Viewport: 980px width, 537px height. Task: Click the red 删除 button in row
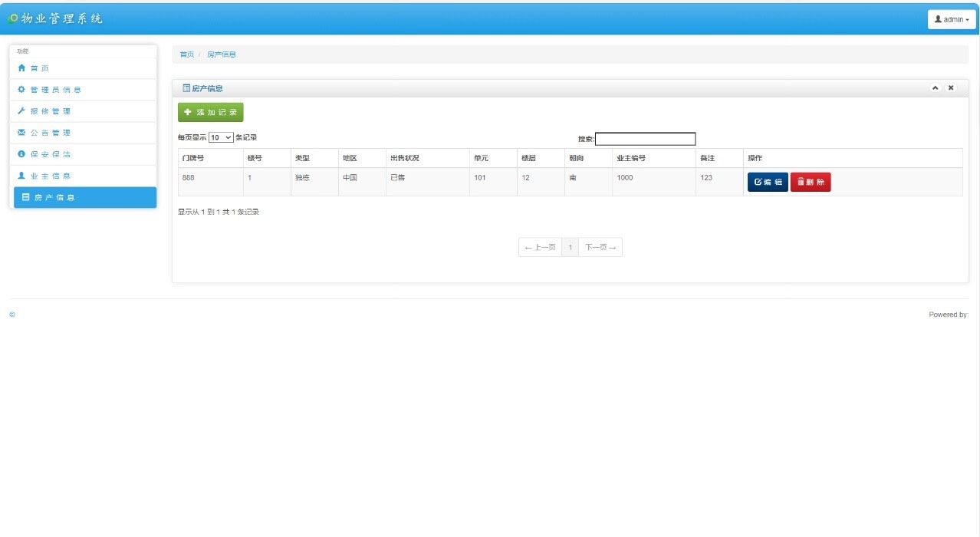811,182
